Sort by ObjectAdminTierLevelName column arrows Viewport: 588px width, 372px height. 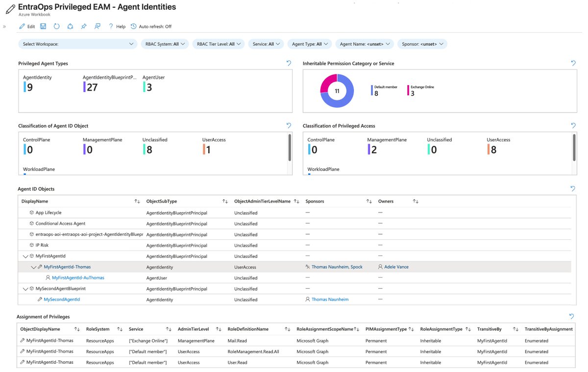click(296, 201)
